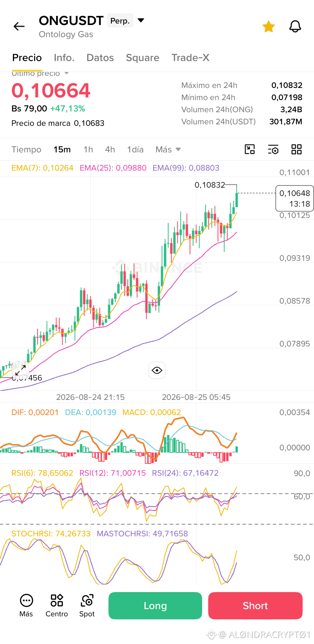Open the Centro icon
The height and width of the screenshot is (644, 314).
(x=57, y=606)
